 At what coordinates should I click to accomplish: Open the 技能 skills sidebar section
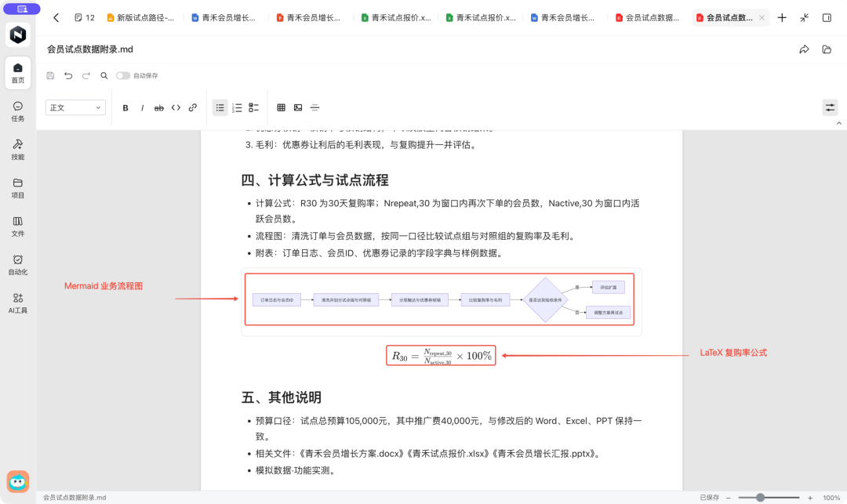point(18,150)
